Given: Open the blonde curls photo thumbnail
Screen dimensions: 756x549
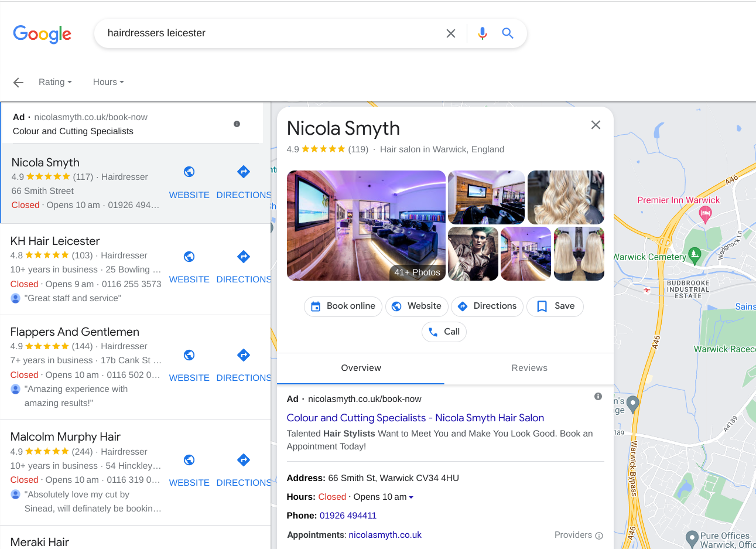Looking at the screenshot, I should coord(566,197).
